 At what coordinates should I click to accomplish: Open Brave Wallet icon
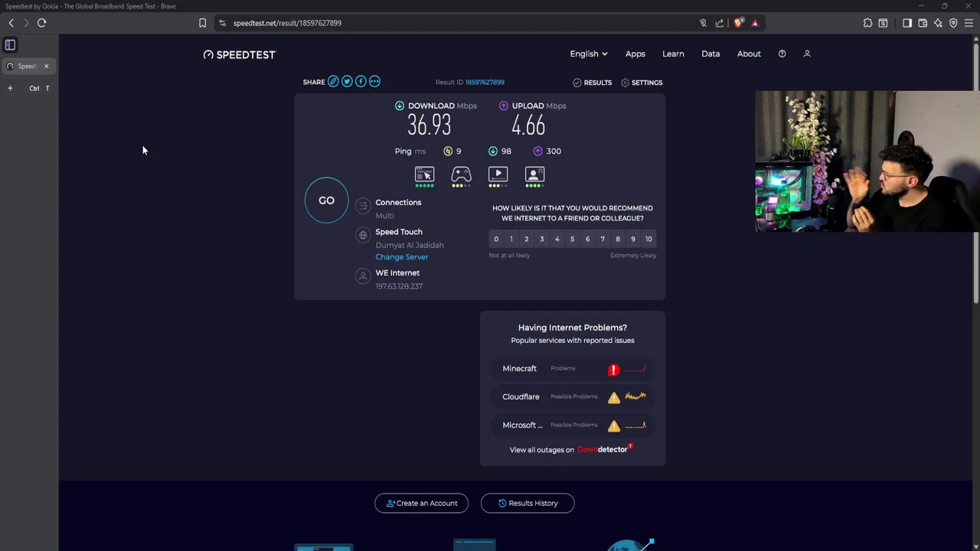[923, 23]
